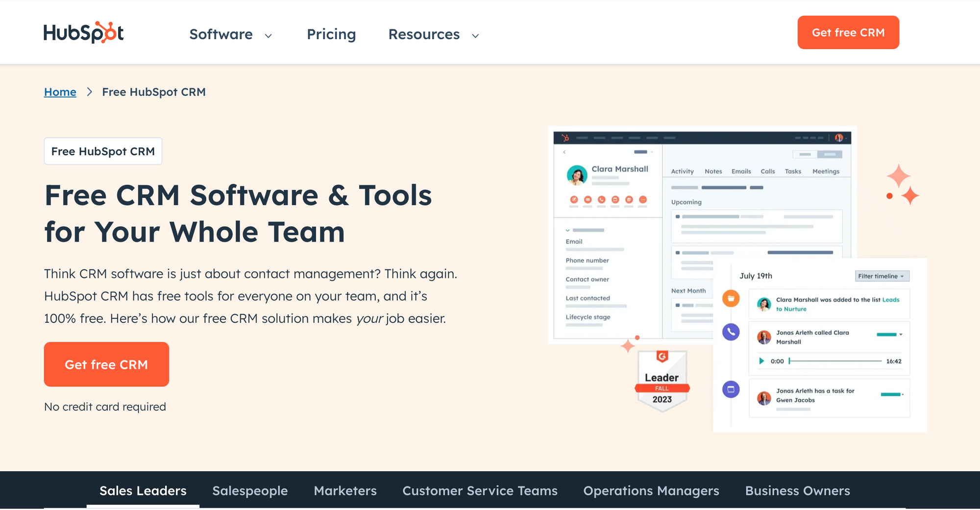Click the HubSpot logo
Screen dimensions: 980x510
click(x=83, y=32)
